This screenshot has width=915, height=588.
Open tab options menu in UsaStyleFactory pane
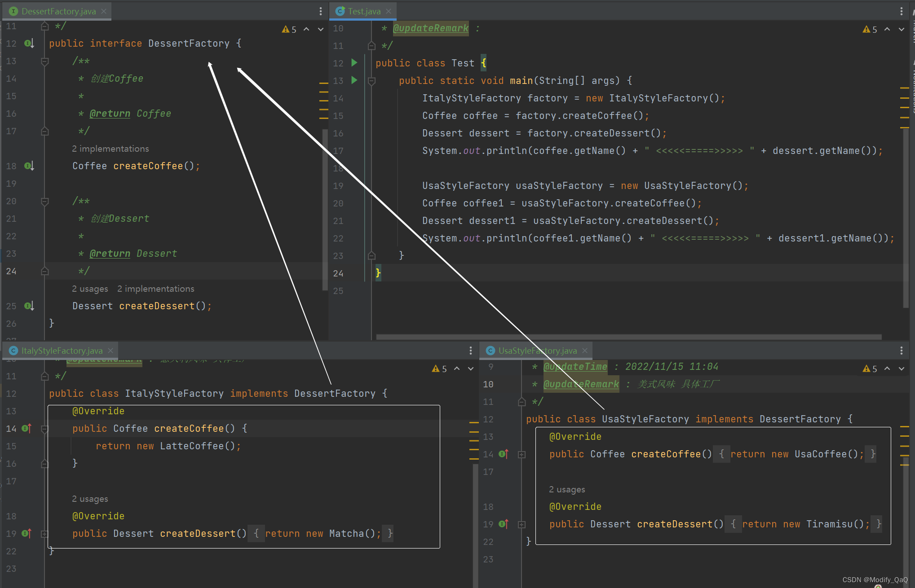point(902,351)
